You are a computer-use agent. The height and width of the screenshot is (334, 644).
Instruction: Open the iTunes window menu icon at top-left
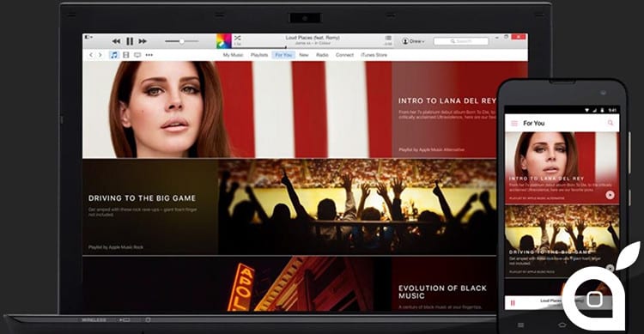[x=88, y=38]
